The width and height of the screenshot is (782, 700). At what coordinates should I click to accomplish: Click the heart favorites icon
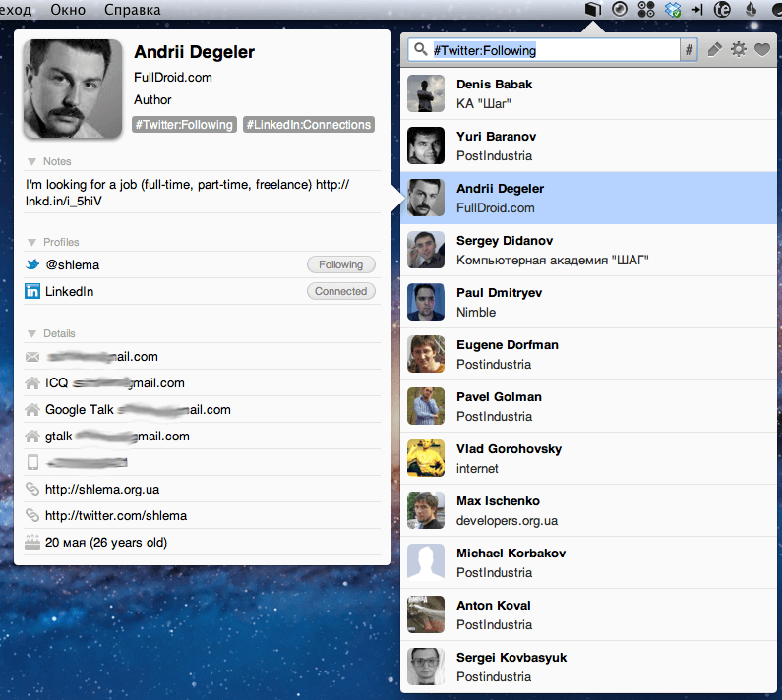[x=761, y=49]
